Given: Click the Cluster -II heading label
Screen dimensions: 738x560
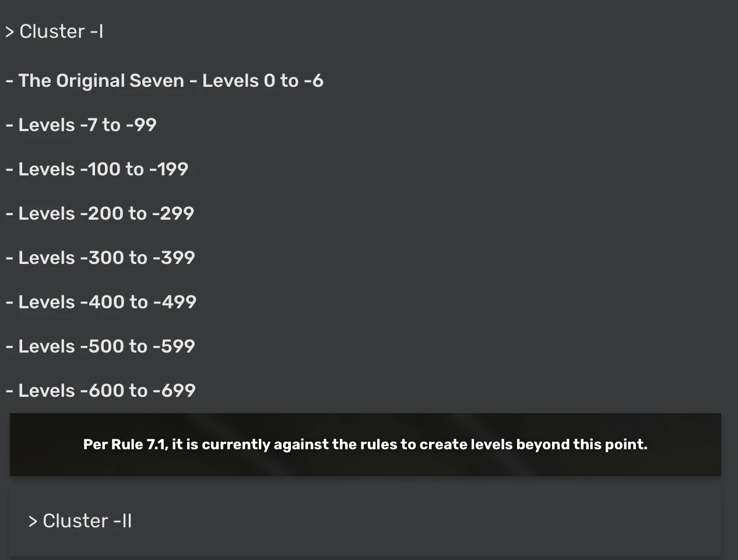Looking at the screenshot, I should [x=87, y=521].
